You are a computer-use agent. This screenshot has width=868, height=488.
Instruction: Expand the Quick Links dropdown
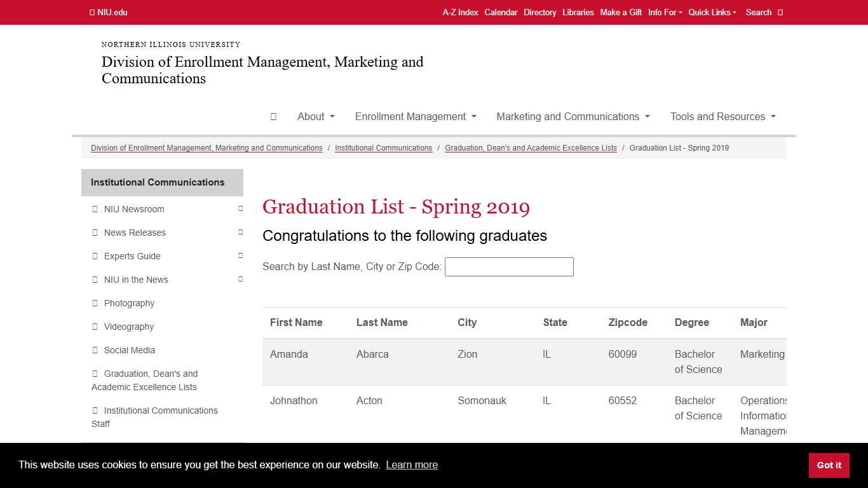[712, 12]
